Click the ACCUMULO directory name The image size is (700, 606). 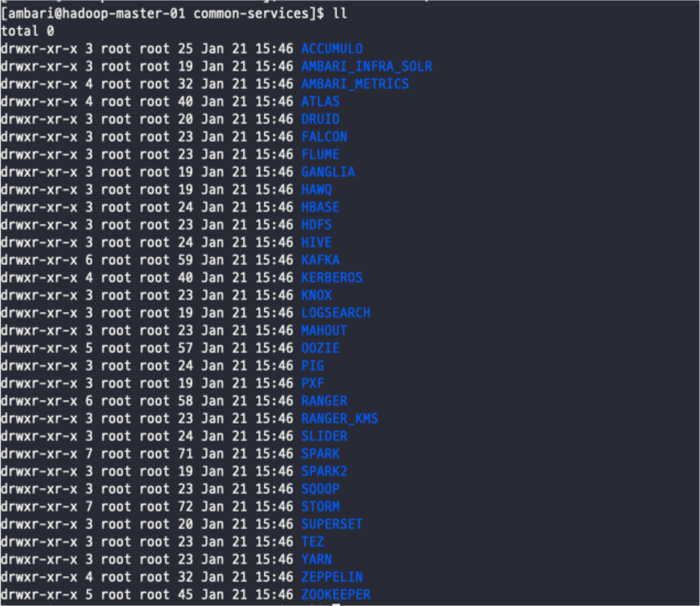pyautogui.click(x=331, y=49)
